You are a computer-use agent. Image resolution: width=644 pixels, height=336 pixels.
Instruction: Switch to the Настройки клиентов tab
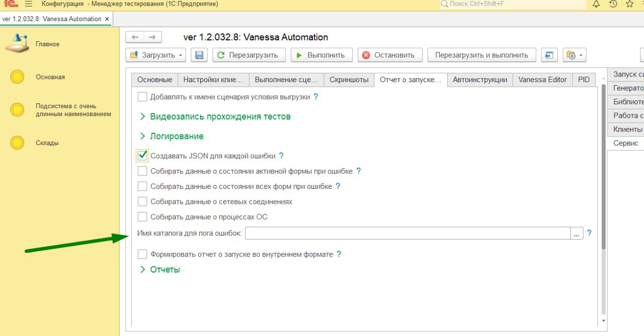[213, 80]
